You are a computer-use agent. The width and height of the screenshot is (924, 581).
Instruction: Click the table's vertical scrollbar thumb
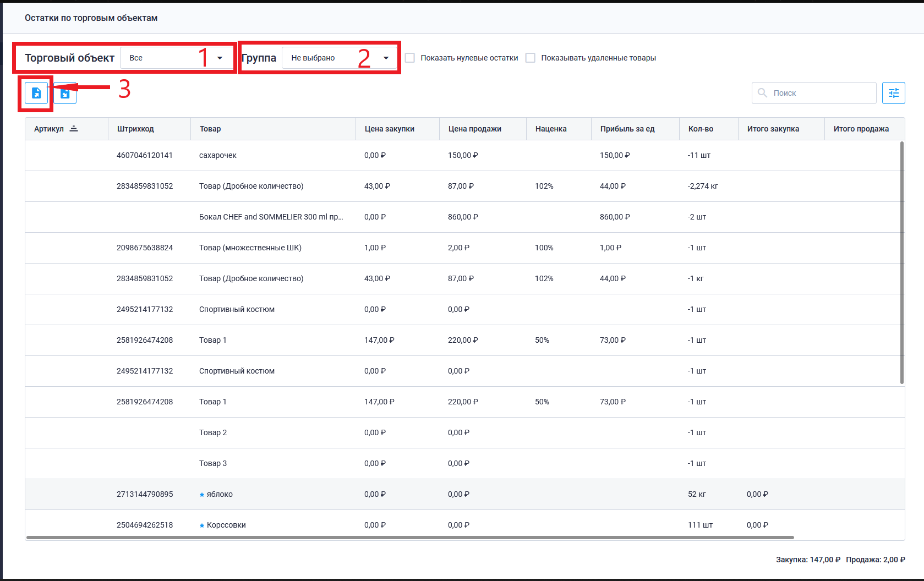(902, 262)
